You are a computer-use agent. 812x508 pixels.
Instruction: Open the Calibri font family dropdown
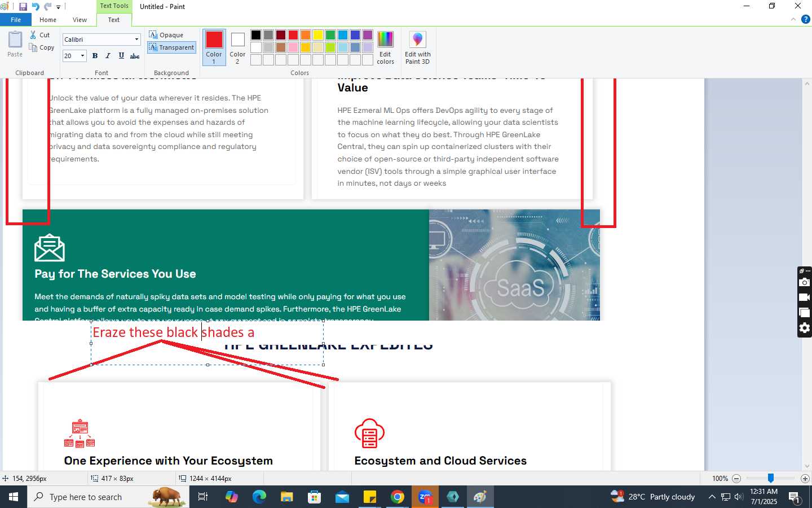[x=136, y=40]
